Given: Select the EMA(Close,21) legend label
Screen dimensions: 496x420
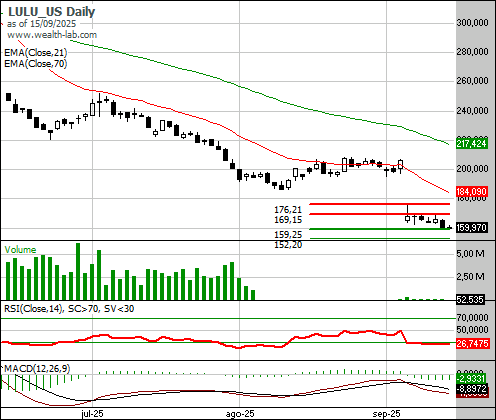Looking at the screenshot, I should [x=36, y=53].
